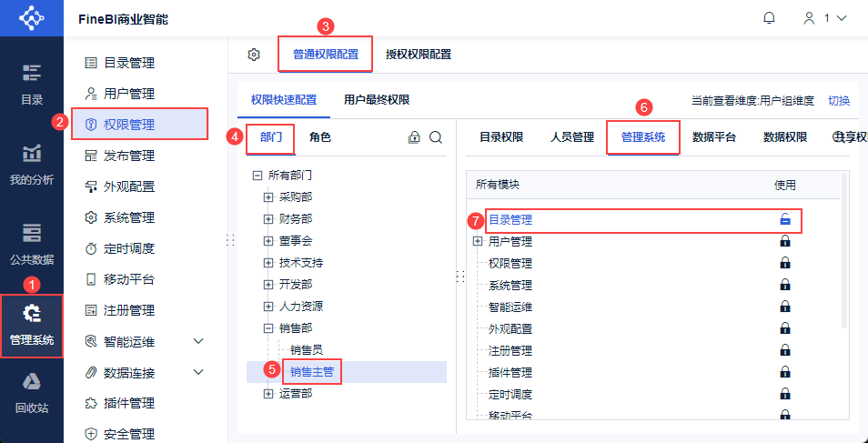Open the settings gear beside 普通权限配置
This screenshot has height=443, width=868.
(x=254, y=55)
